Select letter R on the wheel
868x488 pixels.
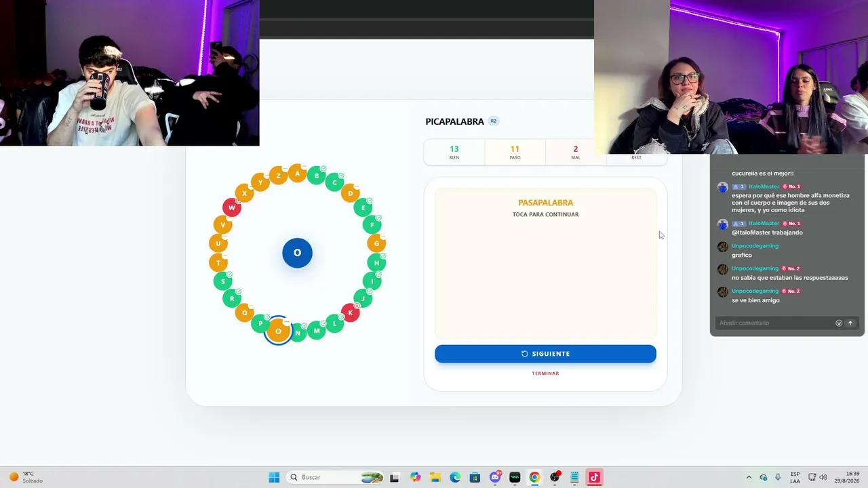232,298
